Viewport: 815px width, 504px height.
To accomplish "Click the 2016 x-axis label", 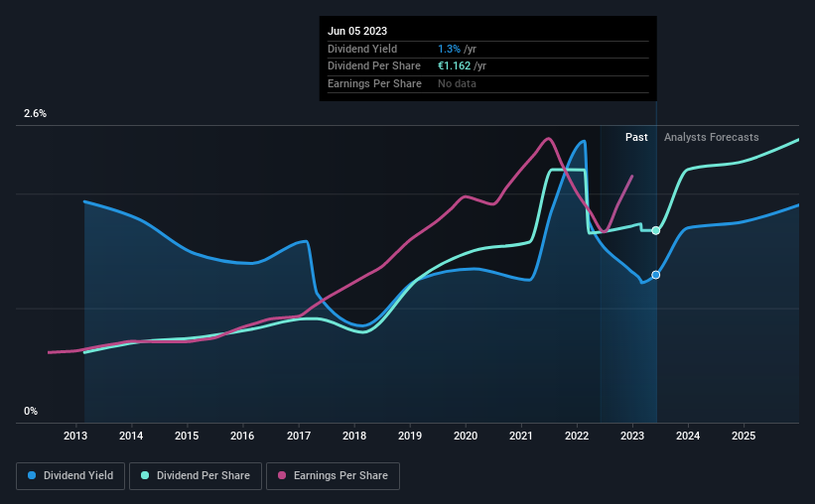I will click(242, 436).
